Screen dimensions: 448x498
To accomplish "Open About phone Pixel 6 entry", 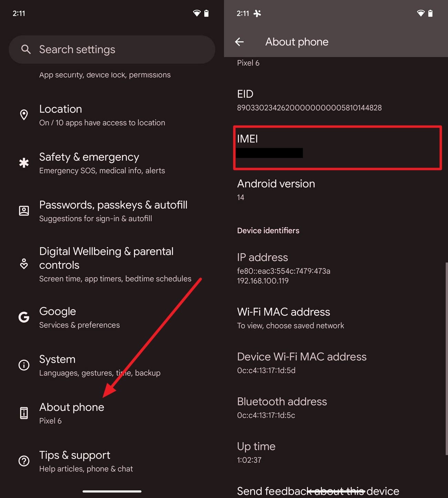I will click(x=112, y=413).
